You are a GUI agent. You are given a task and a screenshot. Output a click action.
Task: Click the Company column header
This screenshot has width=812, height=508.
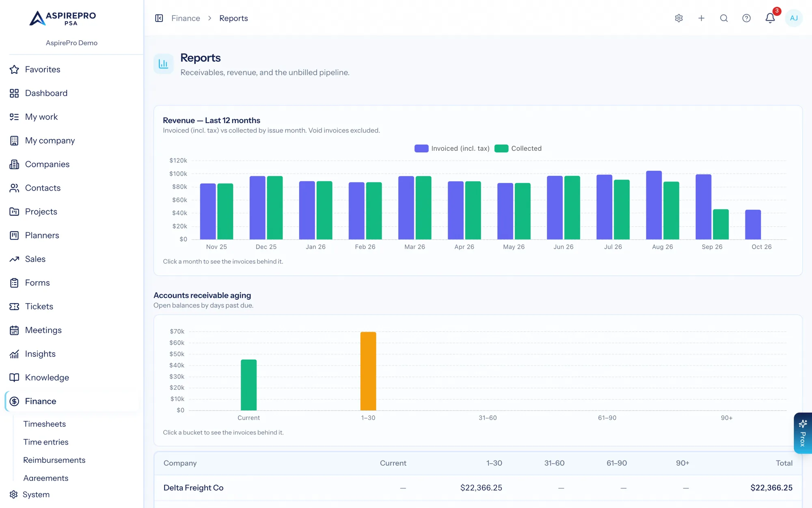(180, 463)
